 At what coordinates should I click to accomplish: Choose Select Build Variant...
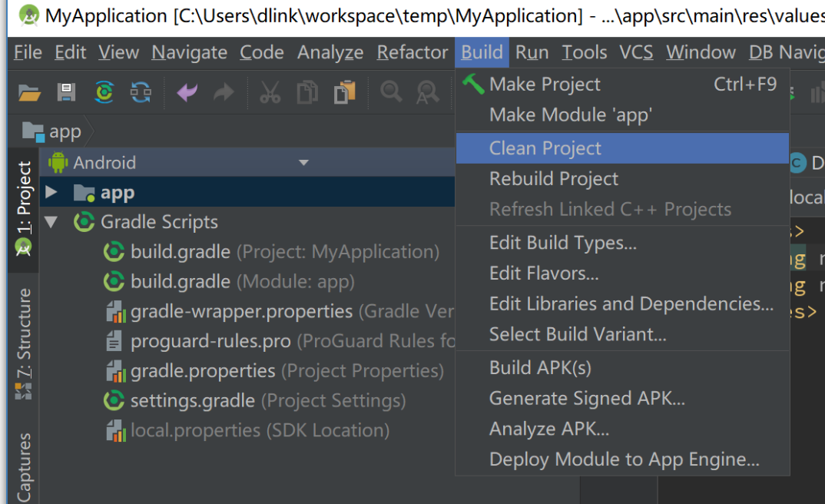(x=622, y=335)
